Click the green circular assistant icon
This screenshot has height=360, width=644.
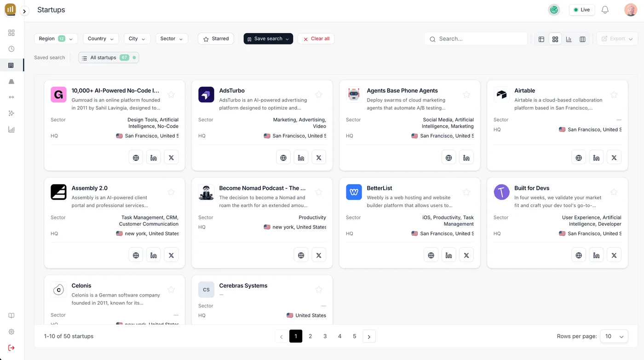point(554,10)
